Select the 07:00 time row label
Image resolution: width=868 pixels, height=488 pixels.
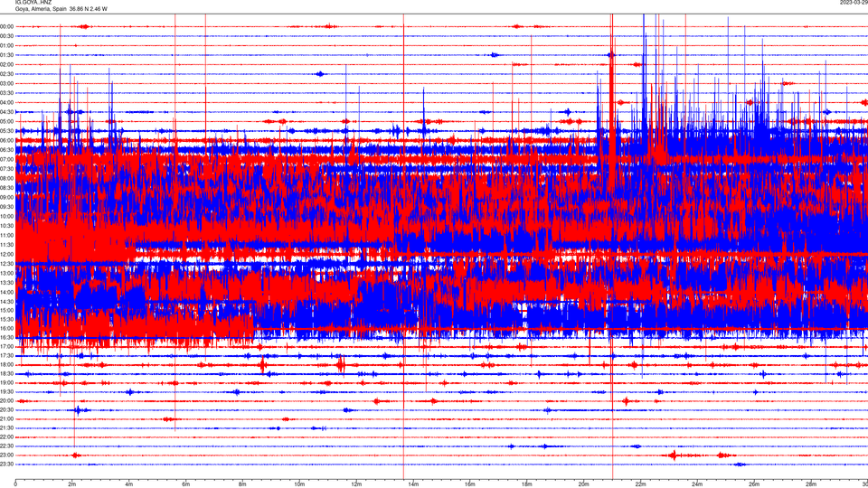6,159
